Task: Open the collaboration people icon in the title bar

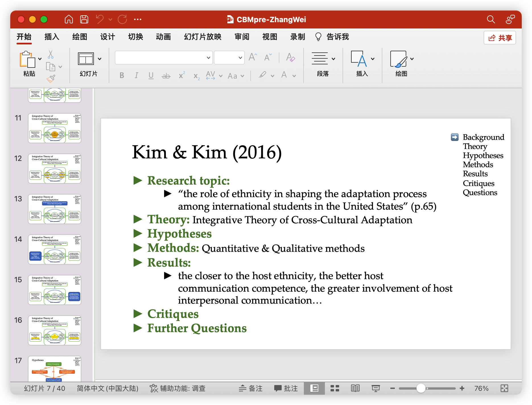Action: click(x=510, y=19)
